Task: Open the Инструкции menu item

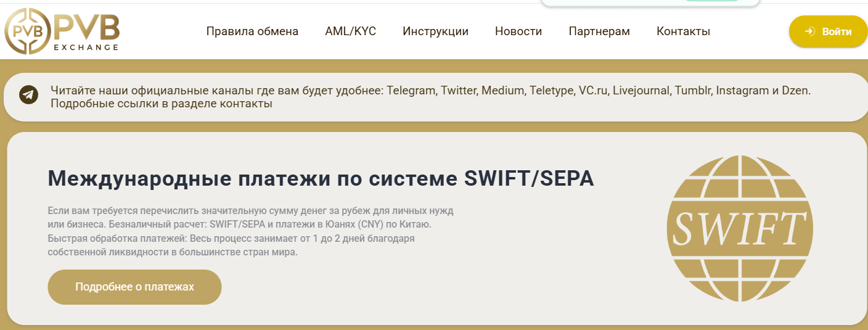Action: coord(435,31)
